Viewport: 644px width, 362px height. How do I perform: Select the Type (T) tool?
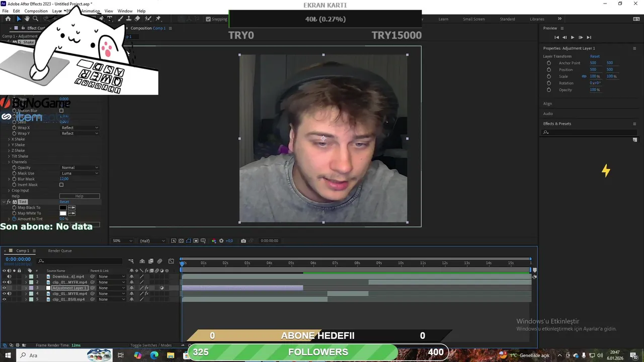click(x=110, y=19)
